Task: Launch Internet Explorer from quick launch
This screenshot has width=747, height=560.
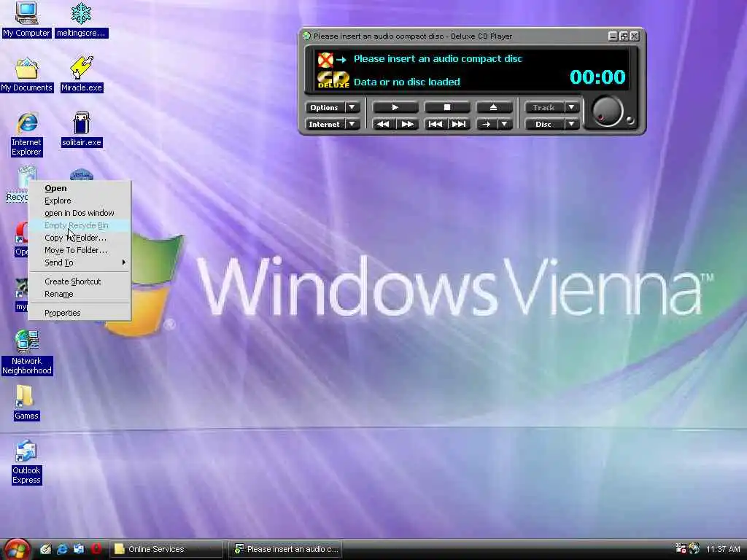Action: point(62,549)
